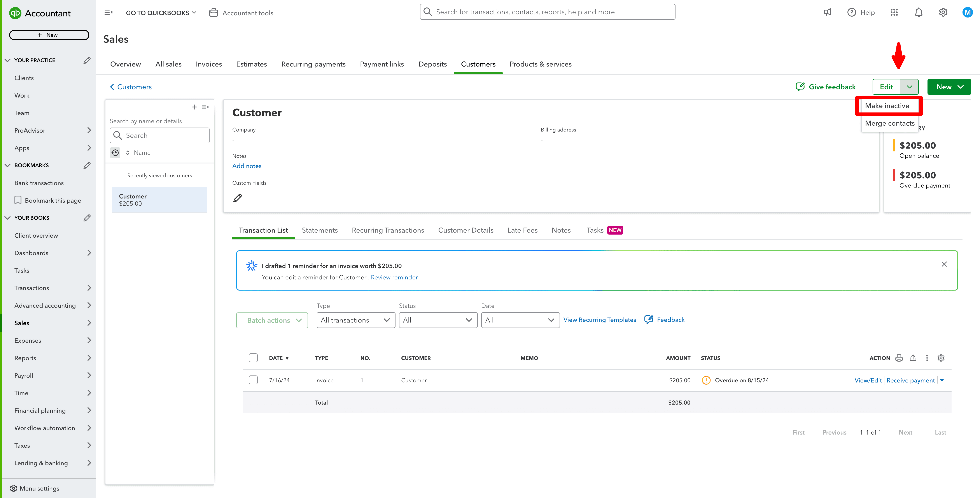Image resolution: width=980 pixels, height=498 pixels.
Task: Open the green New dropdown button
Action: tap(949, 87)
